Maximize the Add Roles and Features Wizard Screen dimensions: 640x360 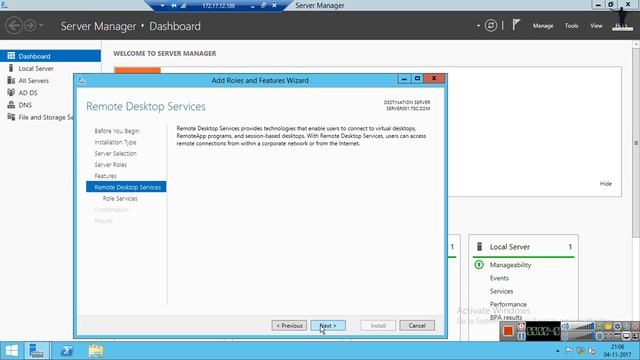tap(417, 78)
